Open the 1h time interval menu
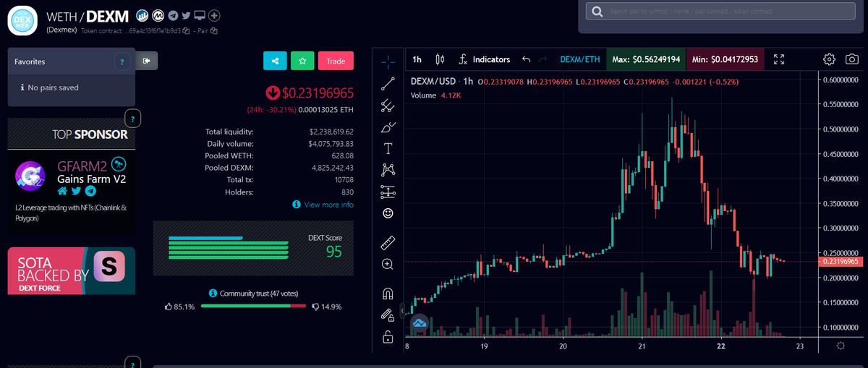Image resolution: width=868 pixels, height=368 pixels. [417, 59]
